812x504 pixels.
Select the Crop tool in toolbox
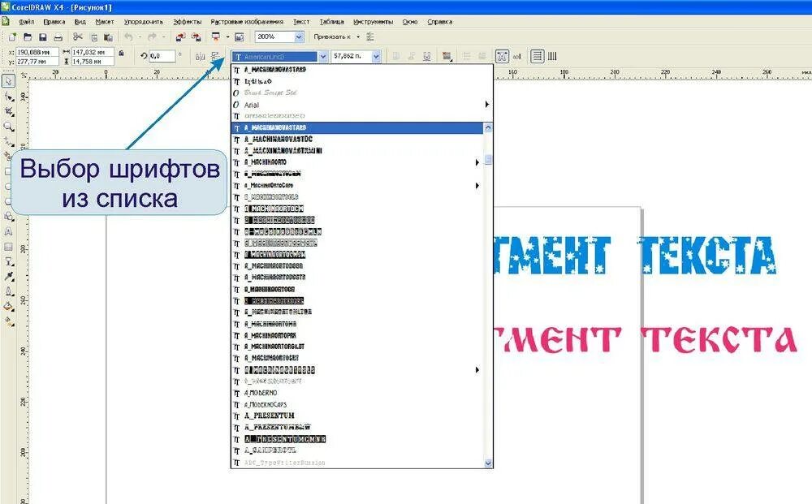tap(9, 111)
